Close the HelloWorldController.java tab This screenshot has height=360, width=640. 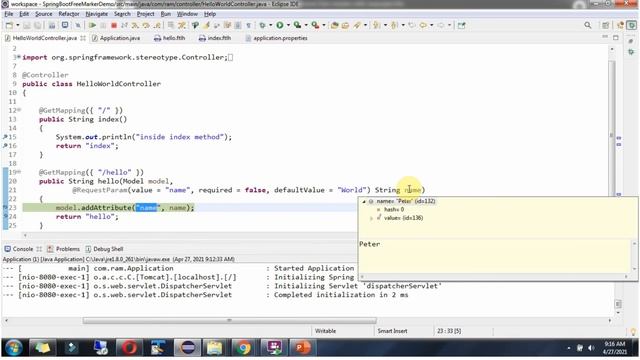83,38
